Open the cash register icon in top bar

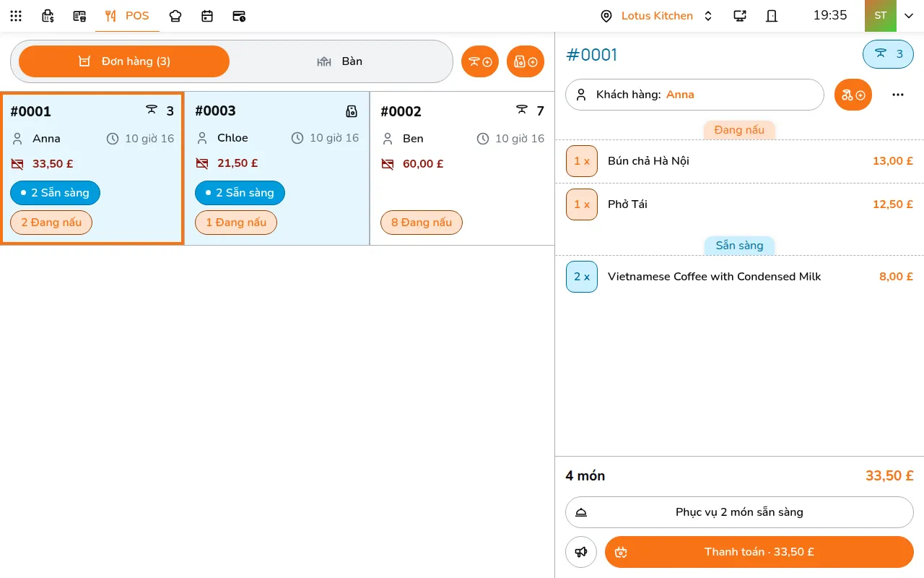coord(48,16)
